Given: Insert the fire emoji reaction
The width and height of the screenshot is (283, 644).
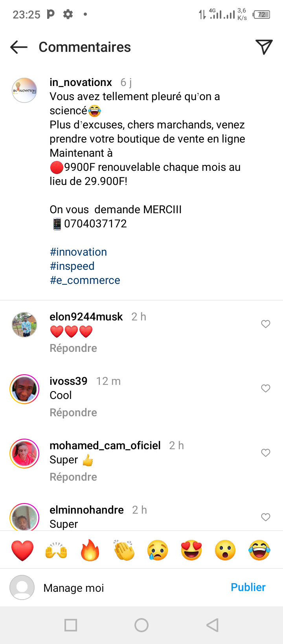Looking at the screenshot, I should pyautogui.click(x=90, y=550).
